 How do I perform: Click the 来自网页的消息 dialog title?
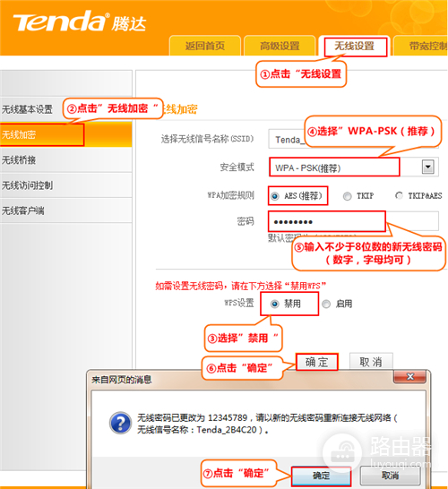[122, 380]
